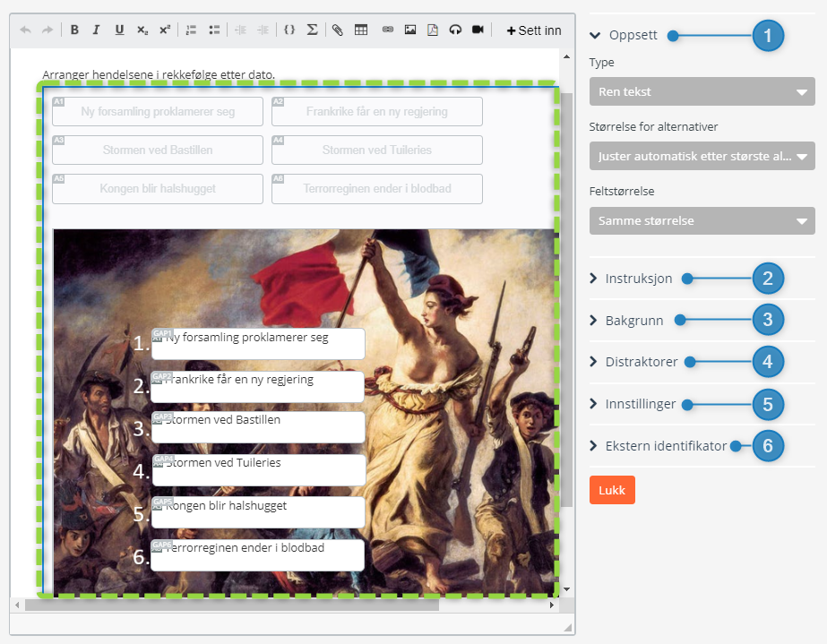
Task: Click the paperclip attachment icon
Action: point(338,30)
